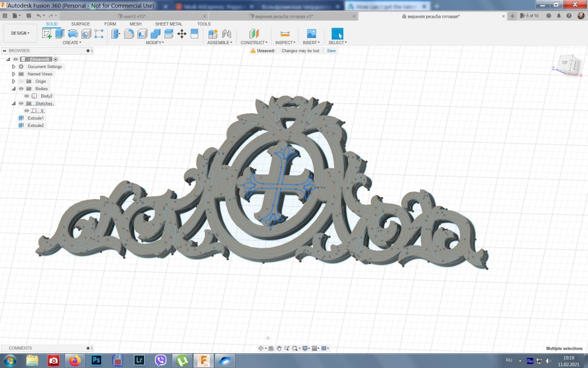The height and width of the screenshot is (368, 588).
Task: Select the Joint tool icon
Action: [226, 34]
